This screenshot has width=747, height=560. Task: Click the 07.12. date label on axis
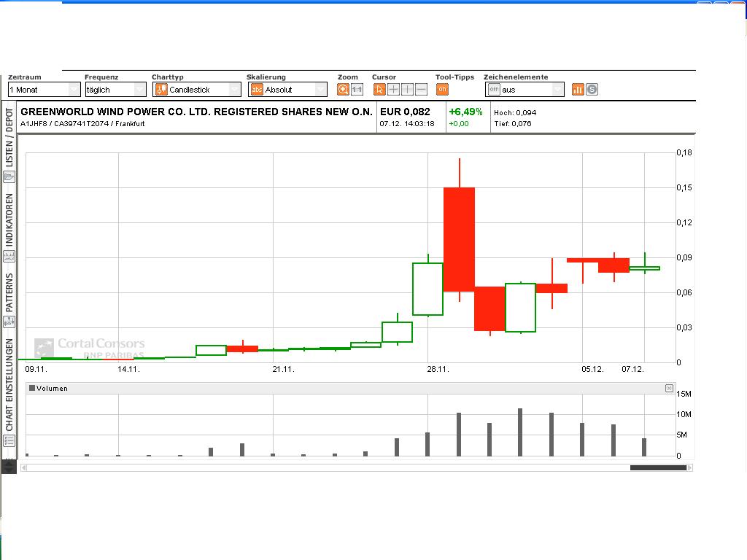(632, 370)
